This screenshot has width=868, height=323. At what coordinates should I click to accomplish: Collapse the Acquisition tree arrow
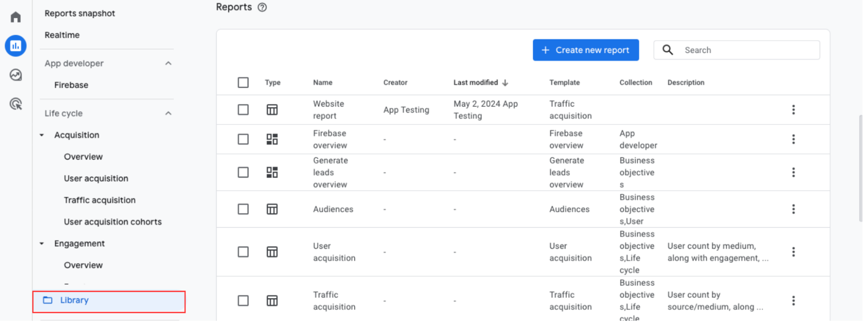click(x=42, y=135)
